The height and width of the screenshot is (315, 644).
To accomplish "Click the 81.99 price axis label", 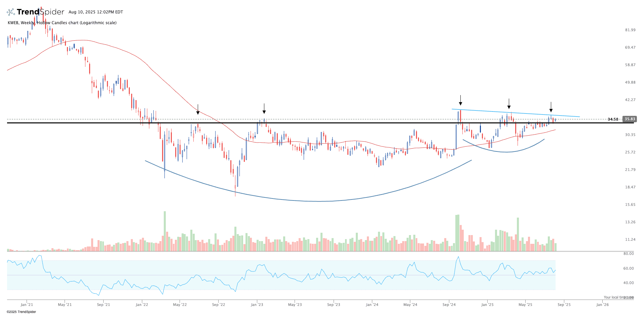I will tap(630, 30).
